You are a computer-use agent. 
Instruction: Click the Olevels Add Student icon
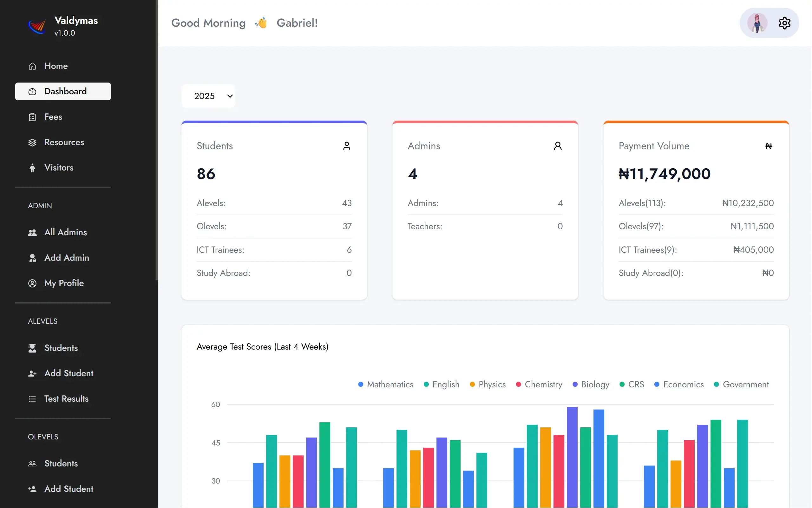tap(32, 489)
